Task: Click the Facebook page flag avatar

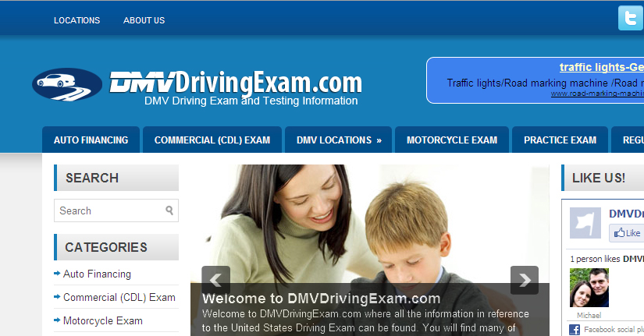Action: coord(585,223)
